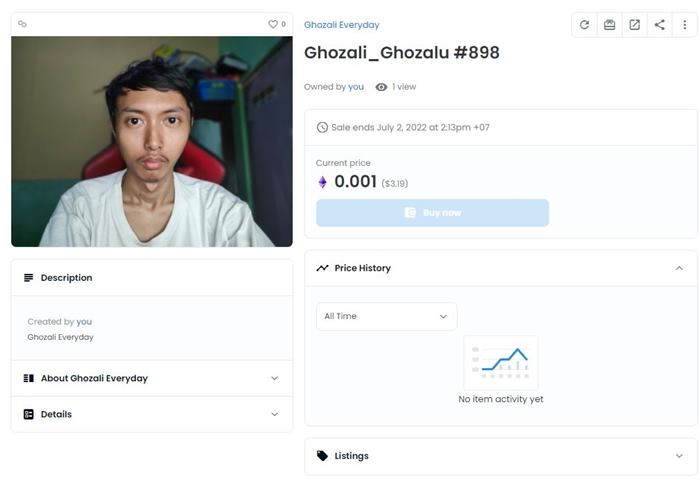This screenshot has height=481, width=700.
Task: Click the eye views icon
Action: coord(381,87)
